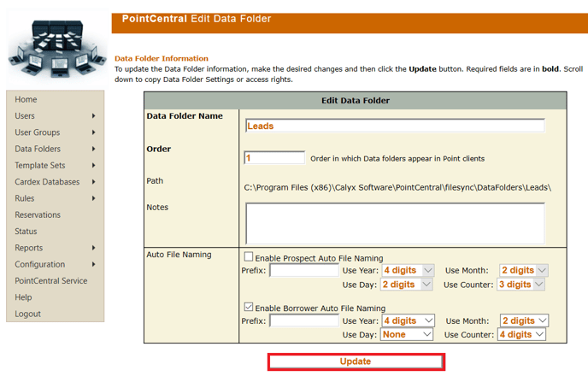Screen dimensions: 588x376
Task: Open PointCentral Service page
Action: (51, 281)
